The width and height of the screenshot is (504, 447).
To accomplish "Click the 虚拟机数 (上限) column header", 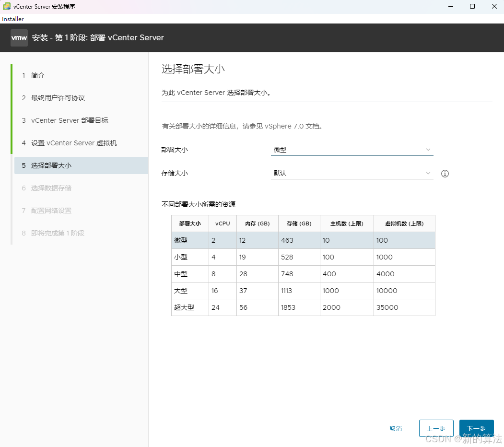I will click(x=404, y=223).
